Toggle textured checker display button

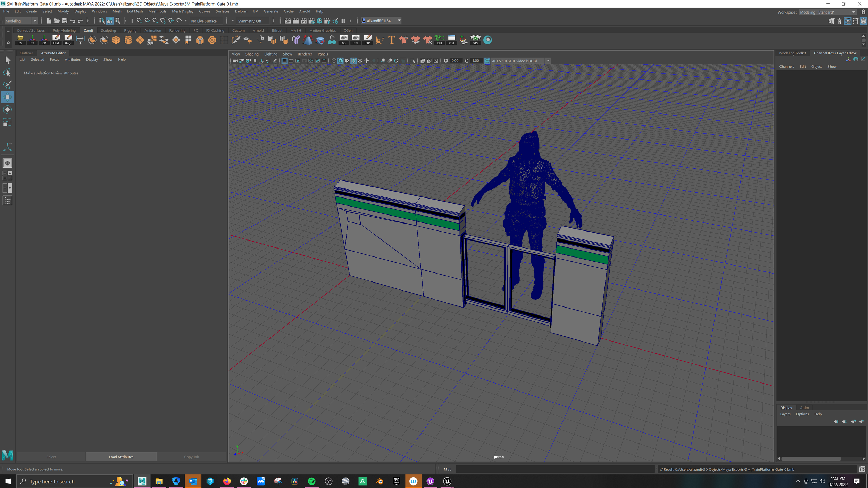point(360,61)
